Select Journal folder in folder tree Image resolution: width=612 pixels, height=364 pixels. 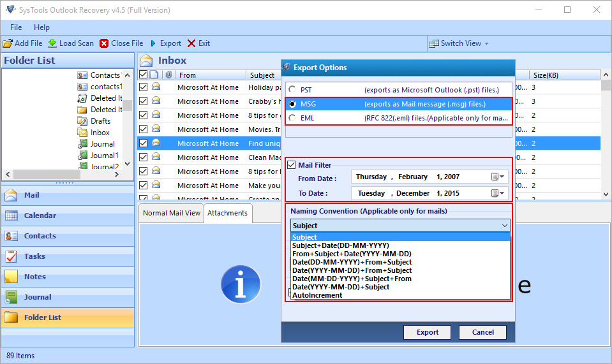[96, 144]
